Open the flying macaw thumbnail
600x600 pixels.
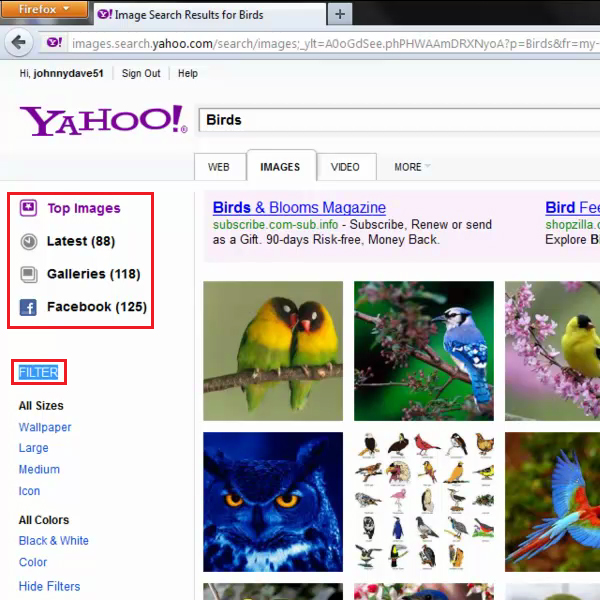(553, 502)
